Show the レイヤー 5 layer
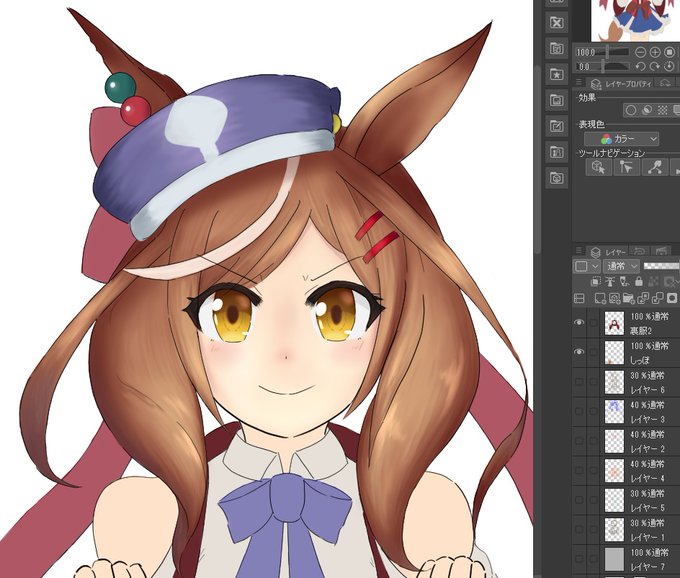 (579, 500)
